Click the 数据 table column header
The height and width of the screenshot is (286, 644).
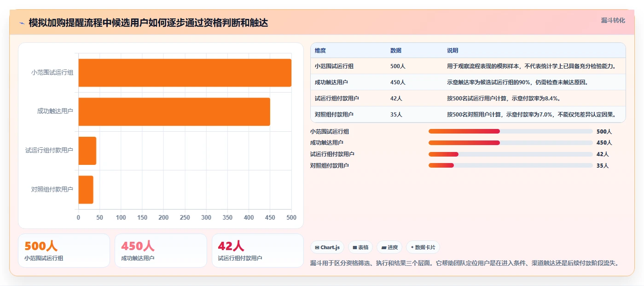tap(396, 51)
